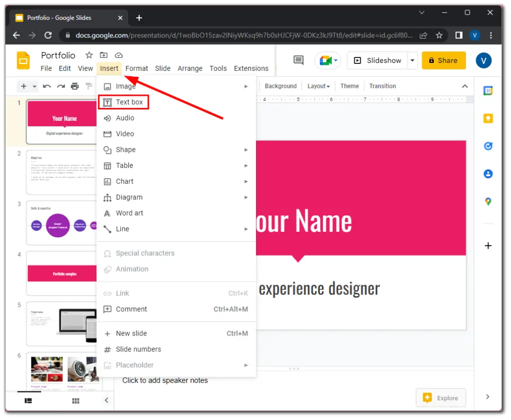Open the Layout dropdown
The width and height of the screenshot is (511, 420).
pyautogui.click(x=318, y=86)
